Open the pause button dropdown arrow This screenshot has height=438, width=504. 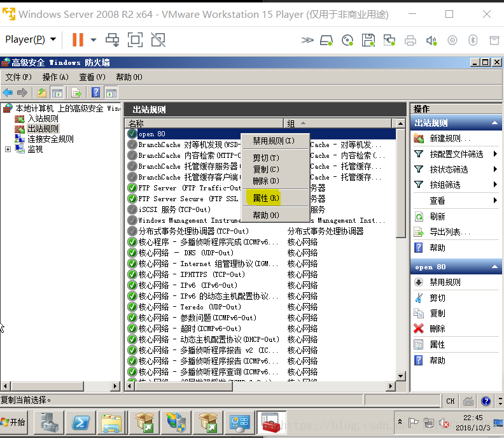pyautogui.click(x=93, y=40)
